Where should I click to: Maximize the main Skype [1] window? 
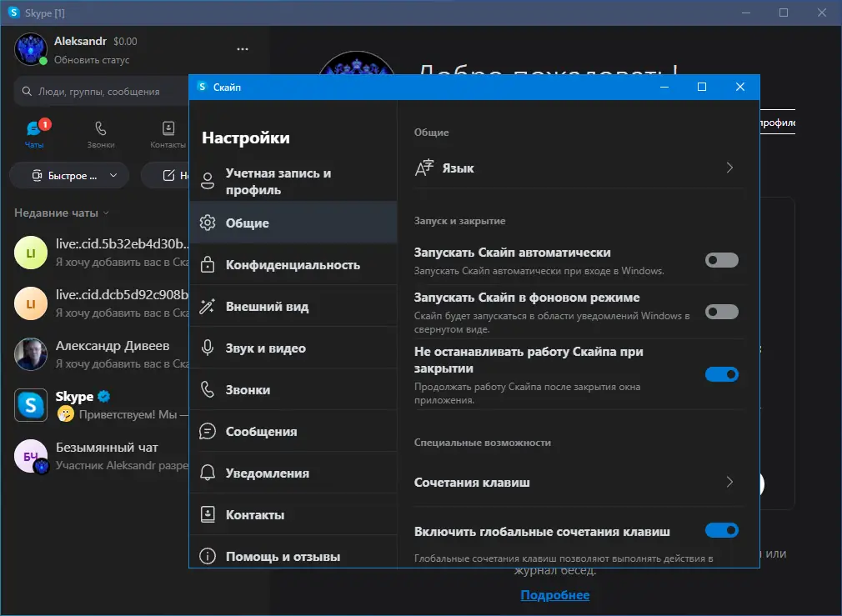point(784,13)
